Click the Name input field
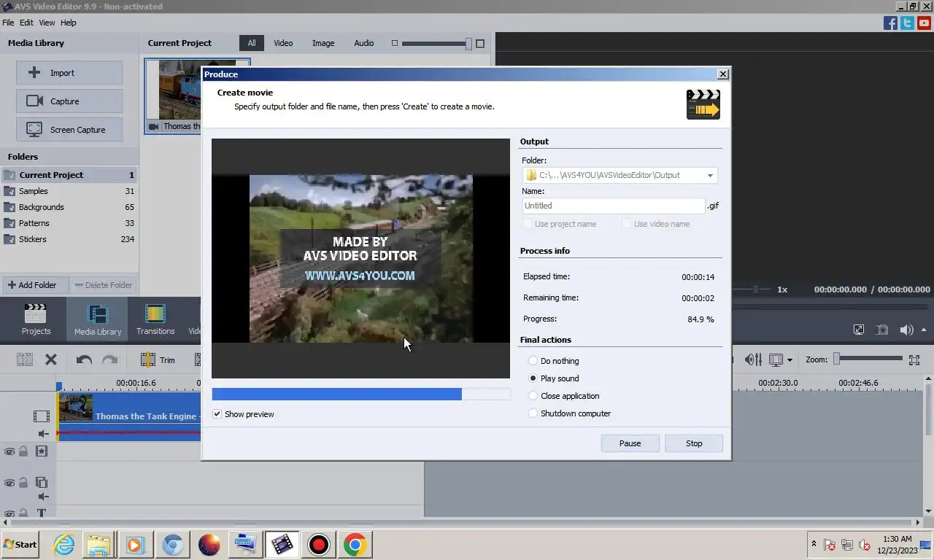Screen dimensions: 934x560 click(614, 206)
